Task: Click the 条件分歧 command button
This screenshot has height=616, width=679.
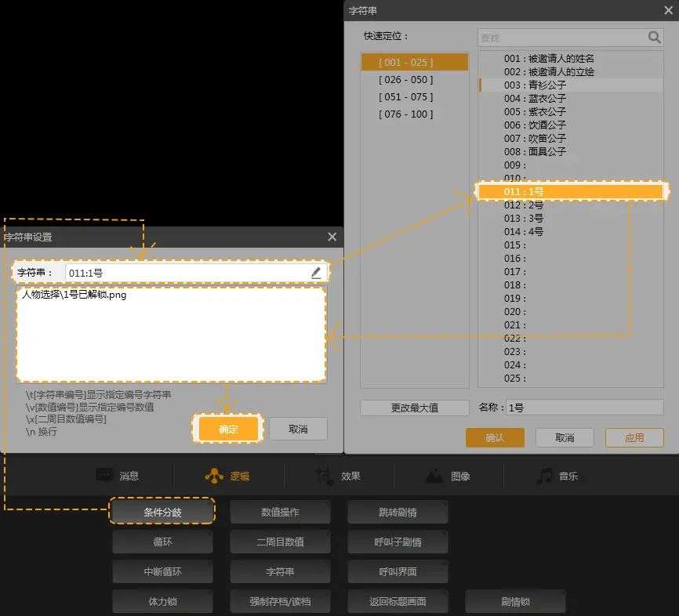Action: tap(162, 512)
